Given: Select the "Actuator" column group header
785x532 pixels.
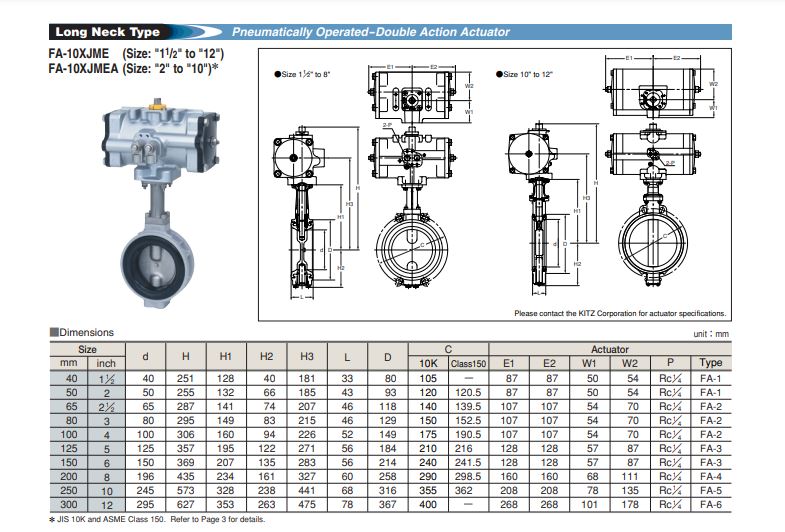Looking at the screenshot, I should pos(611,349).
